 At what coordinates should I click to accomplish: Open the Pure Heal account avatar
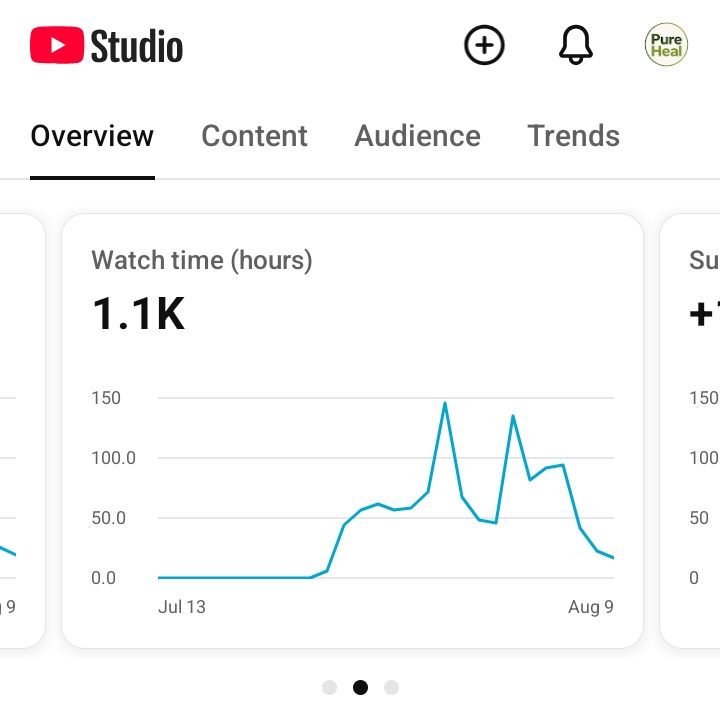tap(666, 45)
